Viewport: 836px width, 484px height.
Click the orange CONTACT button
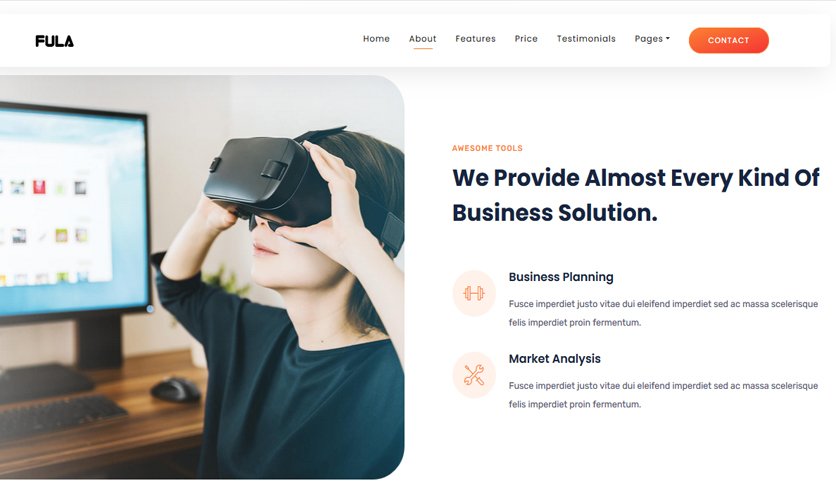729,41
